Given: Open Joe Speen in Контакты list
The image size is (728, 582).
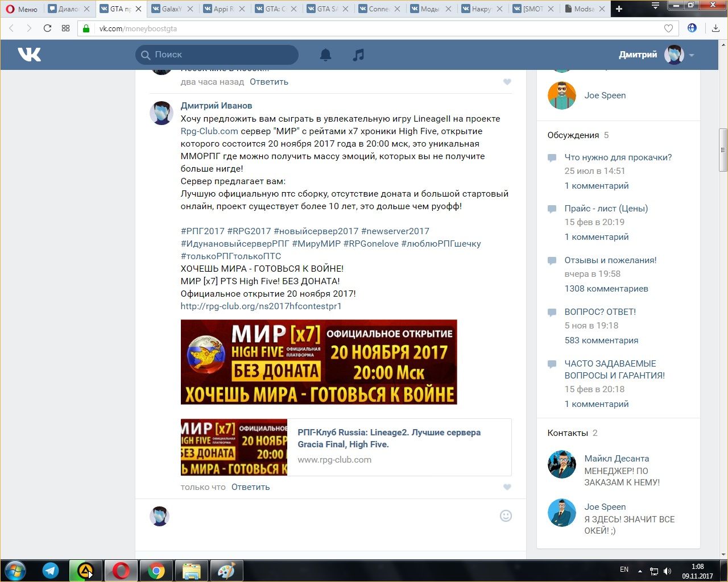Looking at the screenshot, I should tap(605, 507).
